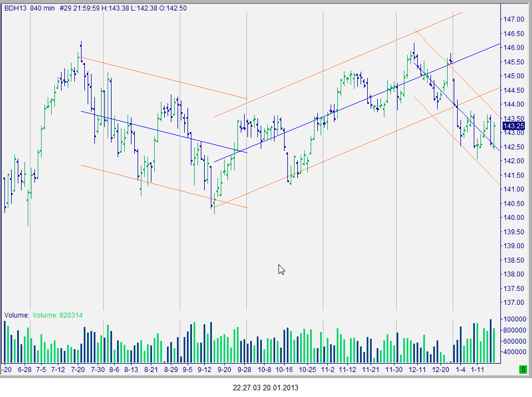Click the 7-5 date label
Image resolution: width=532 pixels, height=397 pixels.
pyautogui.click(x=41, y=369)
